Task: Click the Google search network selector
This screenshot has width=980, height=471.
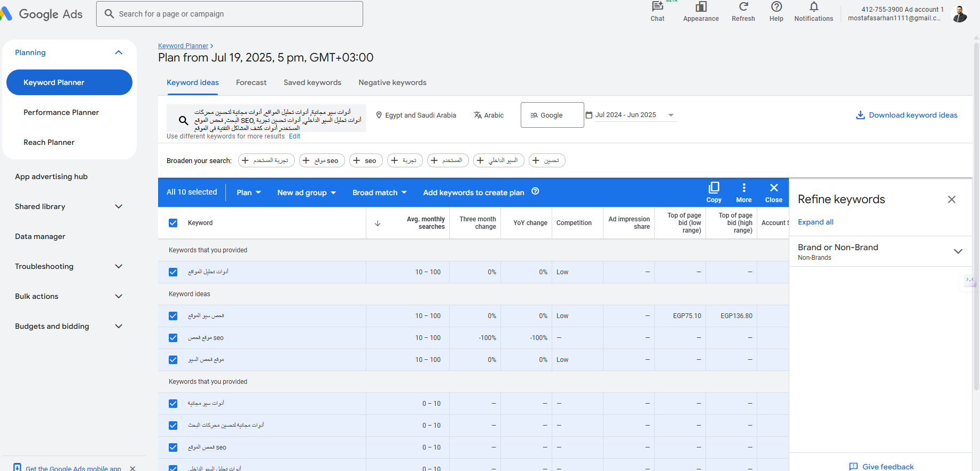Action: [x=552, y=115]
